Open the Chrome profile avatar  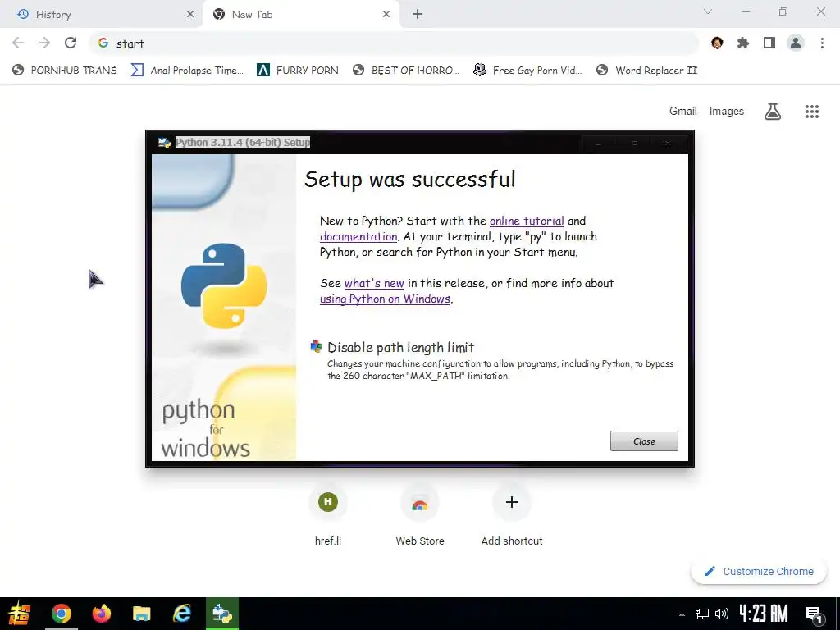(796, 43)
